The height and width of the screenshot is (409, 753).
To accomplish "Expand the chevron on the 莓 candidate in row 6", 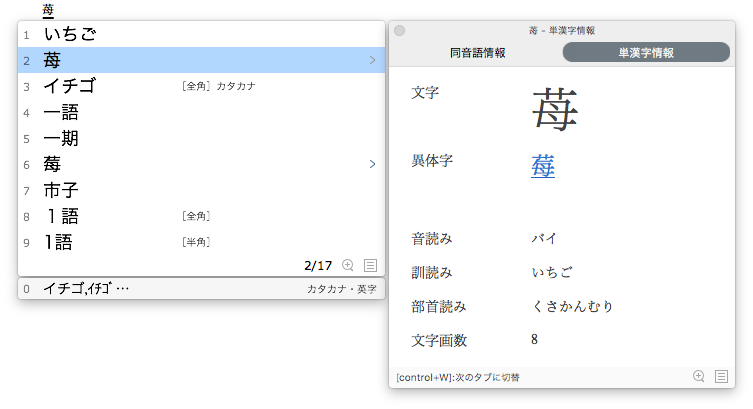I will [x=372, y=164].
